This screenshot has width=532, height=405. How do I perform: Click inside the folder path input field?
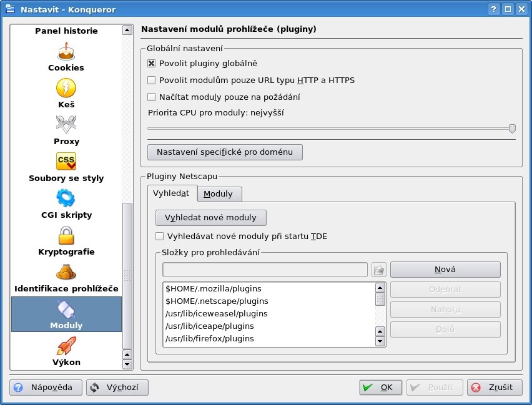click(265, 270)
